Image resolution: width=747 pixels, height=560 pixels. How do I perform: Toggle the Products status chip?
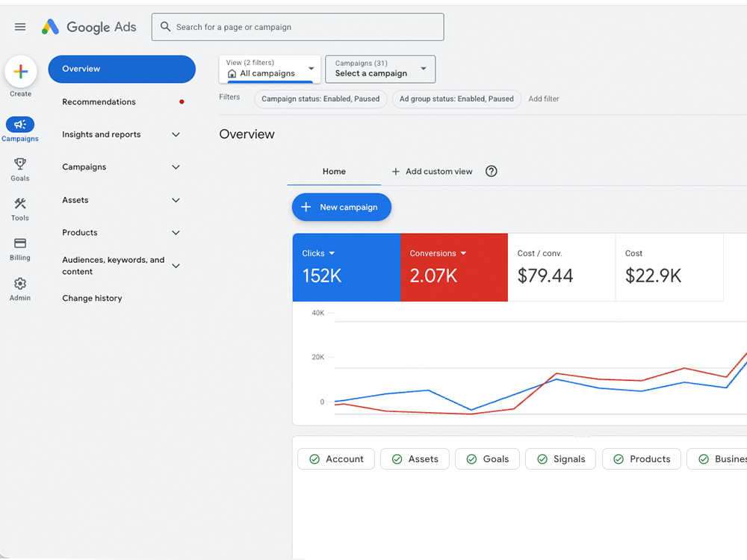click(x=641, y=459)
